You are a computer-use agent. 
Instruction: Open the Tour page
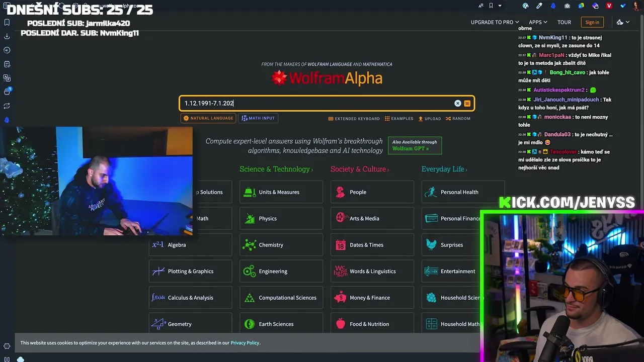point(564,22)
